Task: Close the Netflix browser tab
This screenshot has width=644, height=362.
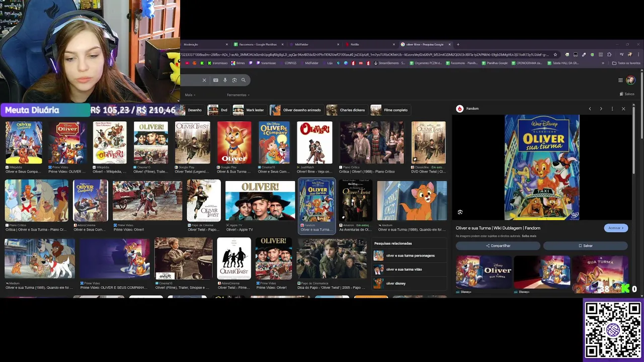Action: pos(393,44)
